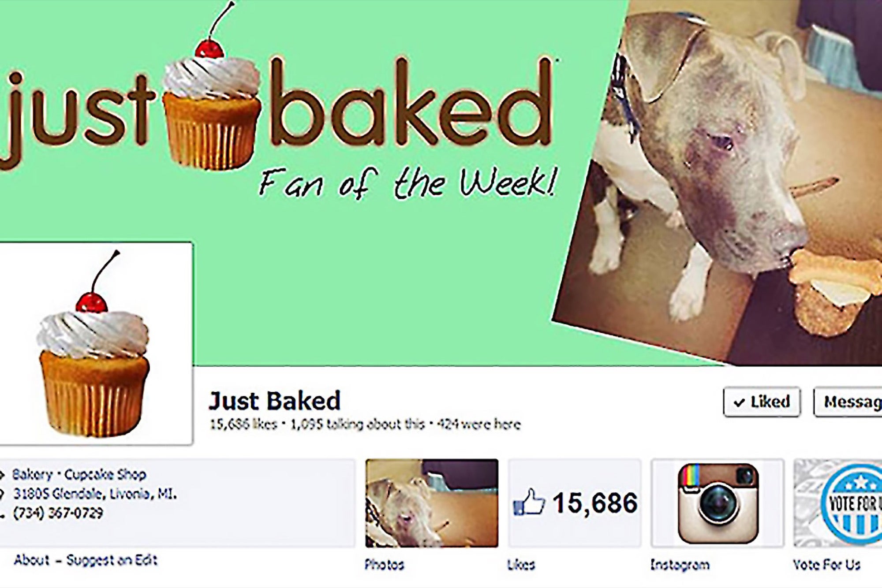Click the 15,686 likes count text
Screen dimensions: 882x588
tap(243, 424)
